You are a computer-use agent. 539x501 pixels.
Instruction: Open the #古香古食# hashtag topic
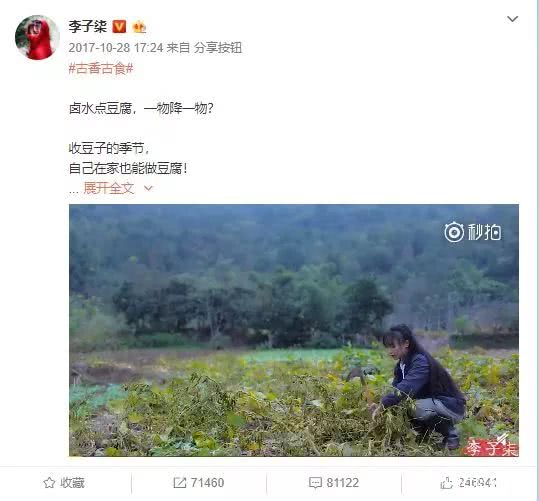(101, 68)
